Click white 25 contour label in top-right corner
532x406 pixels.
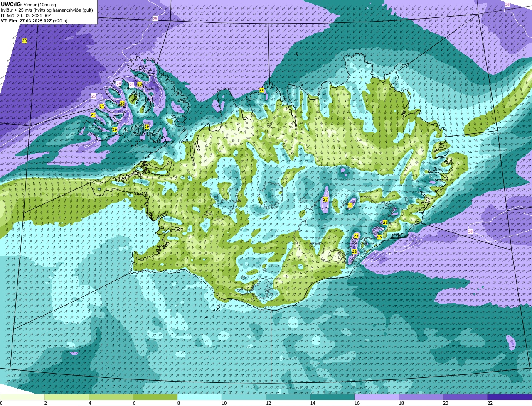click(507, 5)
